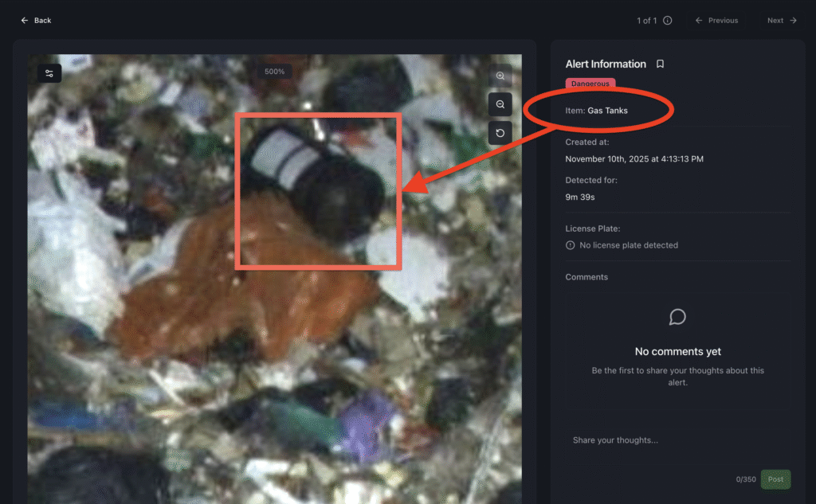This screenshot has width=816, height=504.
Task: Advance to the Next alert
Action: 781,21
